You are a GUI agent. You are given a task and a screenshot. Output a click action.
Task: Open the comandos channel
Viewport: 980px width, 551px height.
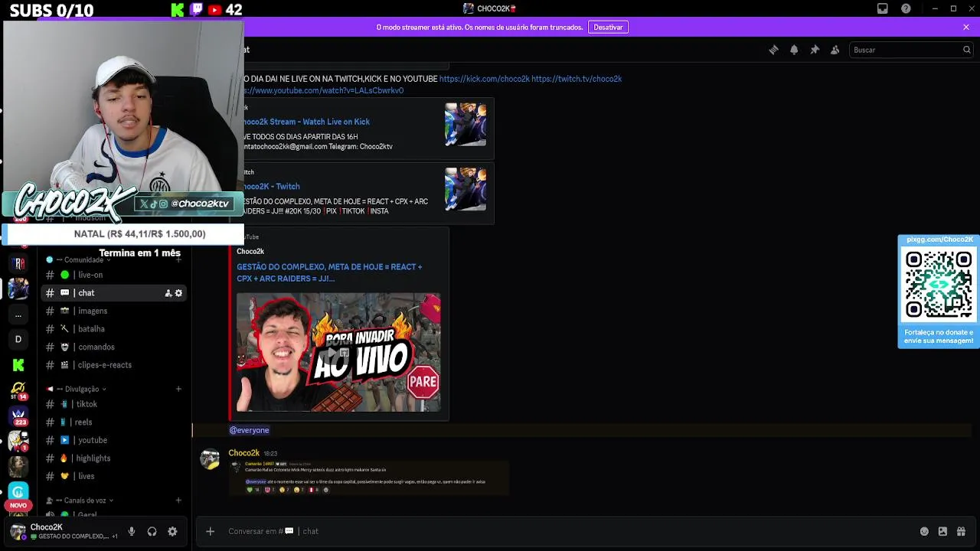coord(115,347)
